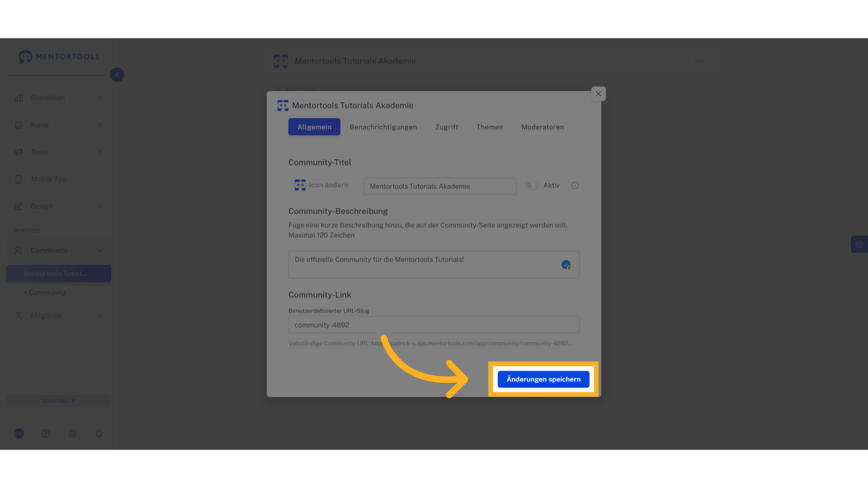
Task: Click the Maximal 120 Zeichen hint text
Action: (x=321, y=235)
